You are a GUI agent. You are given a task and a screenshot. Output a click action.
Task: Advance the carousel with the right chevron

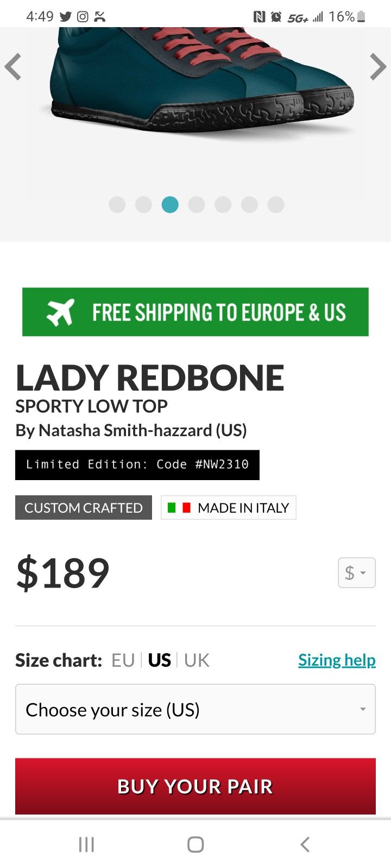(x=377, y=66)
